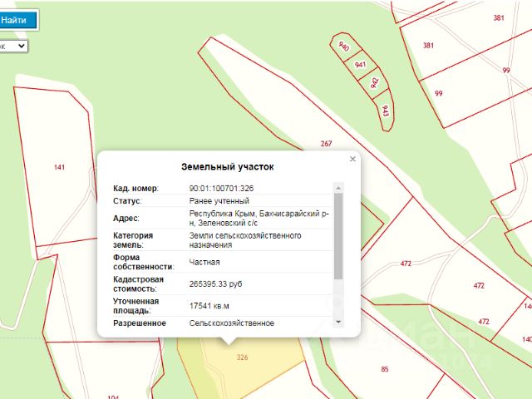Click the popup title Земельный участок
The height and width of the screenshot is (399, 532).
tap(227, 167)
